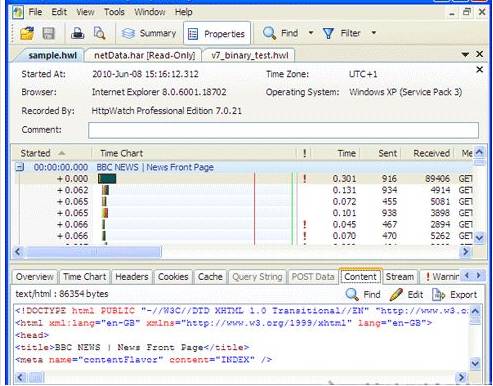The image size is (493, 386).
Task: Click the request grid horizontal scrollbar thumb
Action: pyautogui.click(x=94, y=252)
